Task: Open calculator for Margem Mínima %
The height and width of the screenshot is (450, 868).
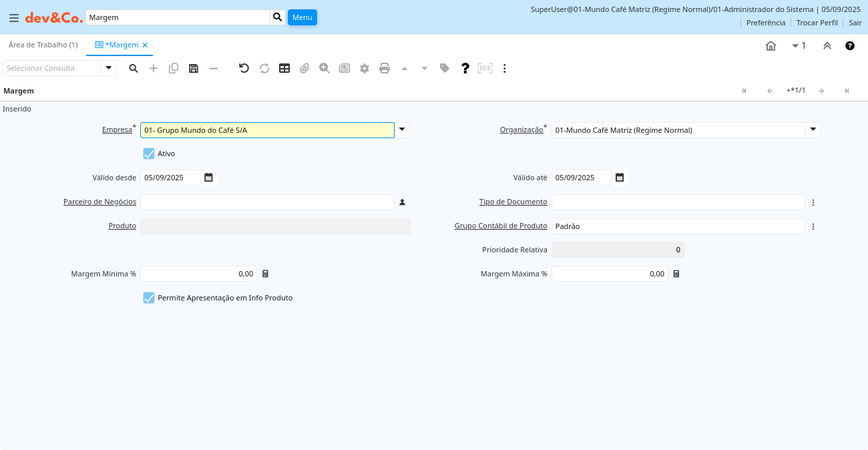Action: coord(265,274)
